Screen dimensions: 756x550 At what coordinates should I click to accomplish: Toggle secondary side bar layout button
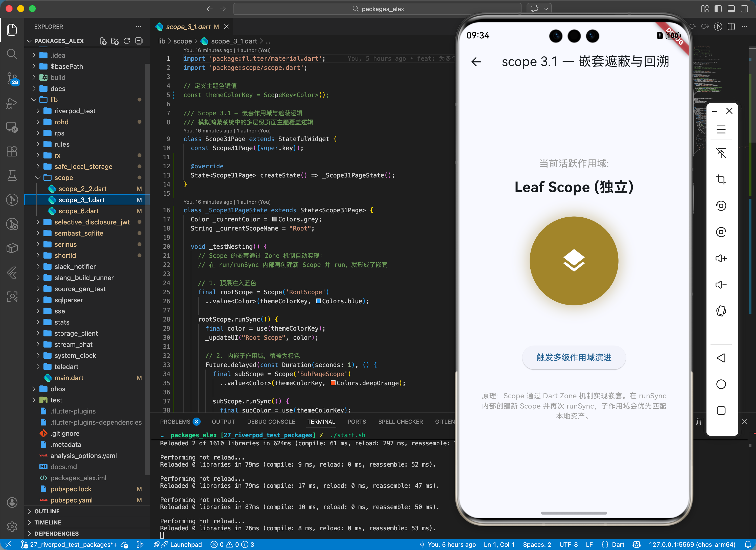pyautogui.click(x=744, y=9)
